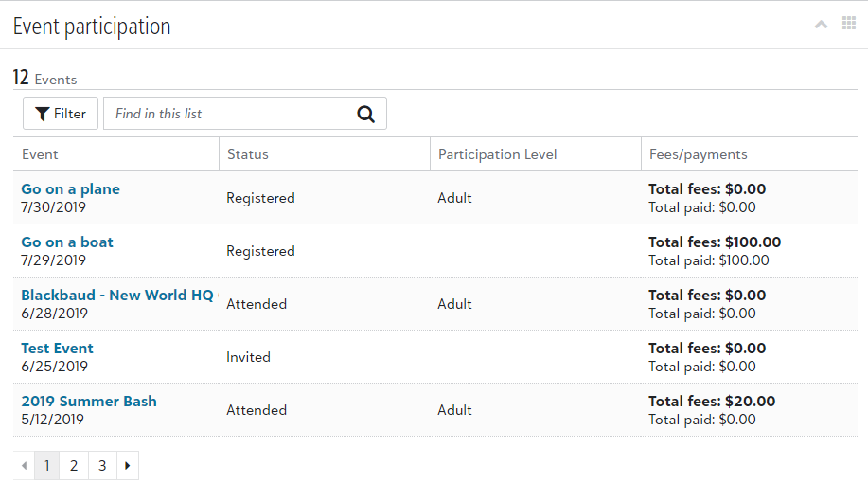Sort by the Status column header

coord(247,154)
